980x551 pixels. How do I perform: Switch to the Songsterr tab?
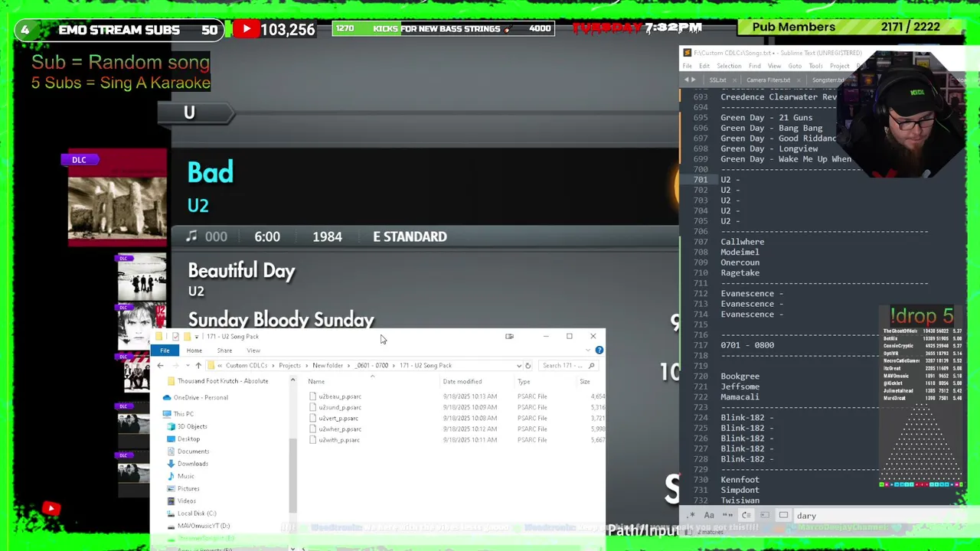pyautogui.click(x=828, y=80)
